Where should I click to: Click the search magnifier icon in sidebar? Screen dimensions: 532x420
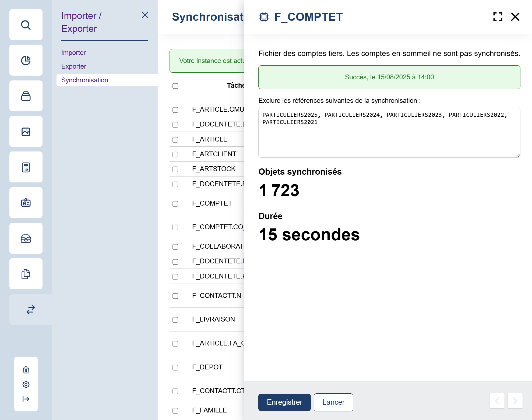26,25
